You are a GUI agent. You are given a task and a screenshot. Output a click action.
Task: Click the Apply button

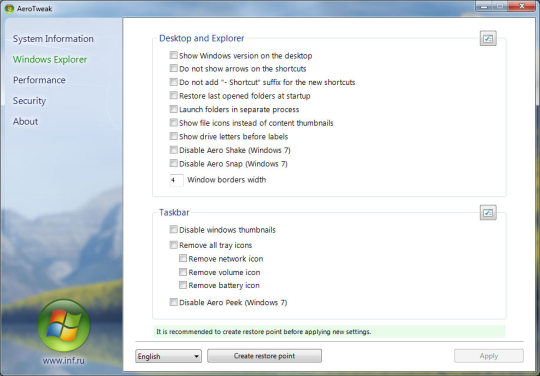[489, 356]
